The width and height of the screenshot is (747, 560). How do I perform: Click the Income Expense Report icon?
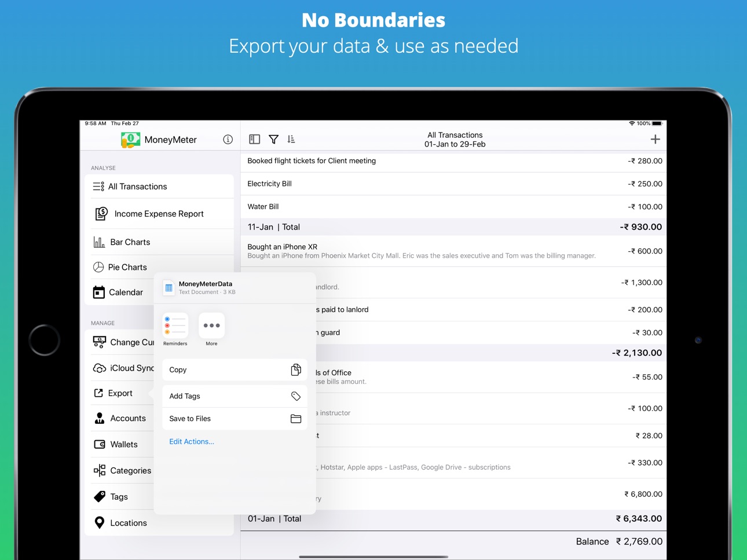tap(101, 214)
